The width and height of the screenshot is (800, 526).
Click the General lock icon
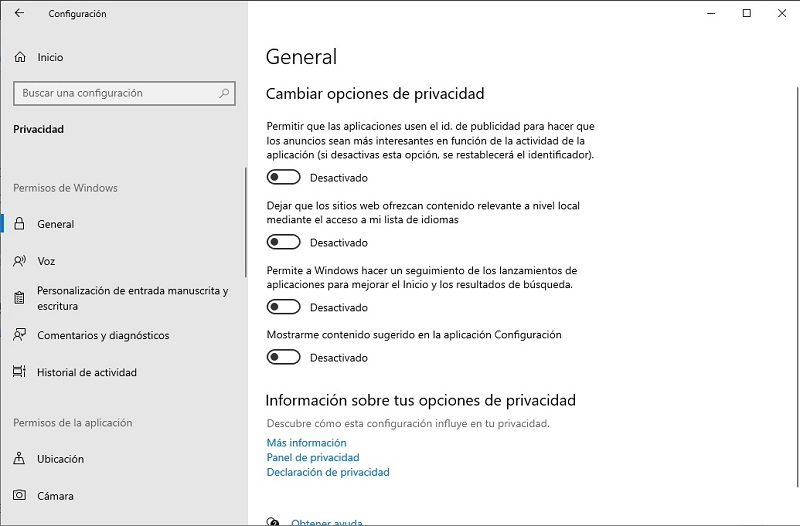[20, 225]
